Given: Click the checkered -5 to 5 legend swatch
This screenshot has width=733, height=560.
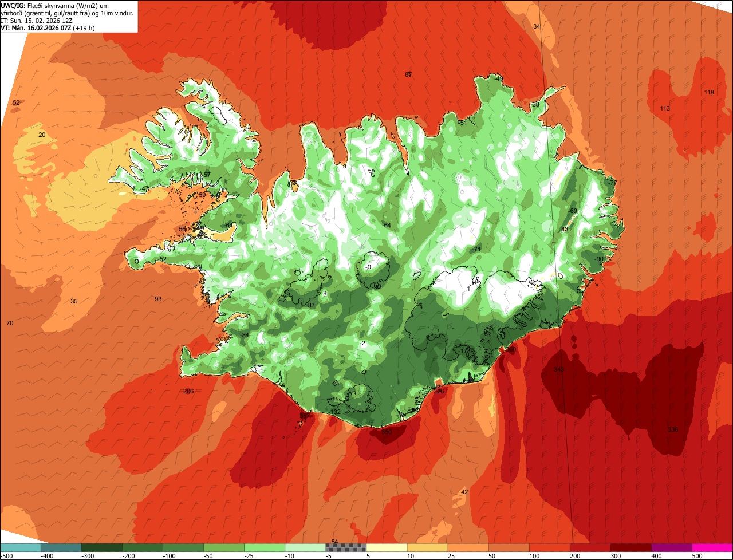Looking at the screenshot, I should pyautogui.click(x=346, y=548).
